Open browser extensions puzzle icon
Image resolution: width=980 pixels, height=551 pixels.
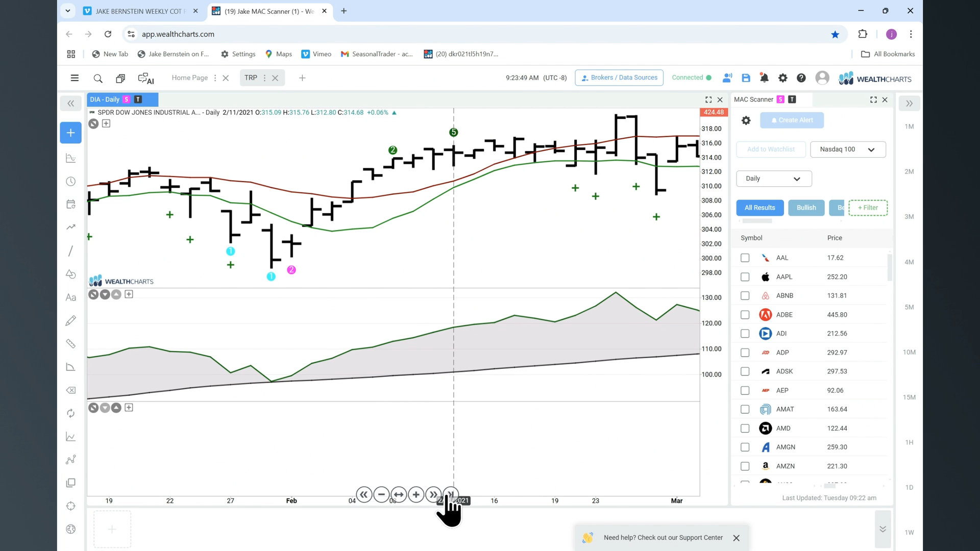pos(863,34)
